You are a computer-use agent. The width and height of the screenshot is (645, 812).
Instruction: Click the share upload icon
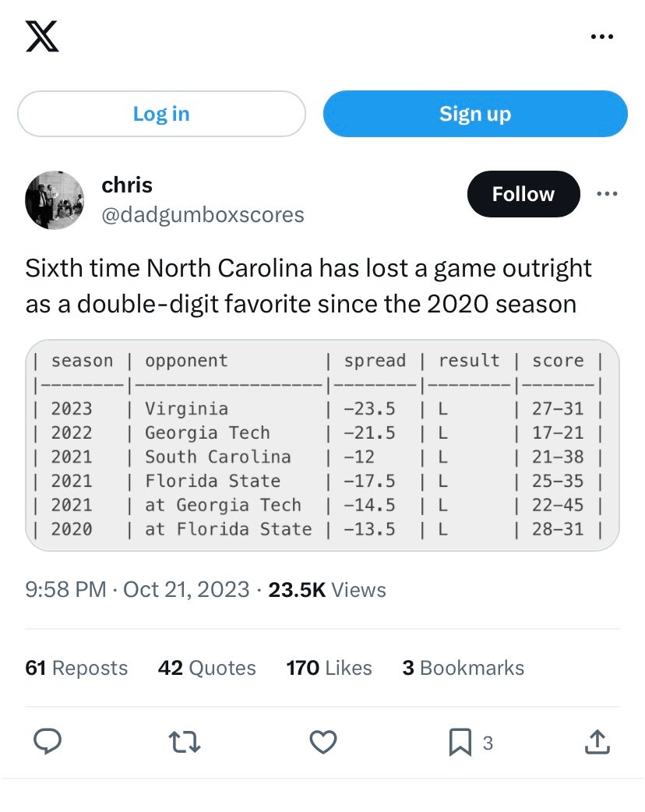pyautogui.click(x=596, y=743)
